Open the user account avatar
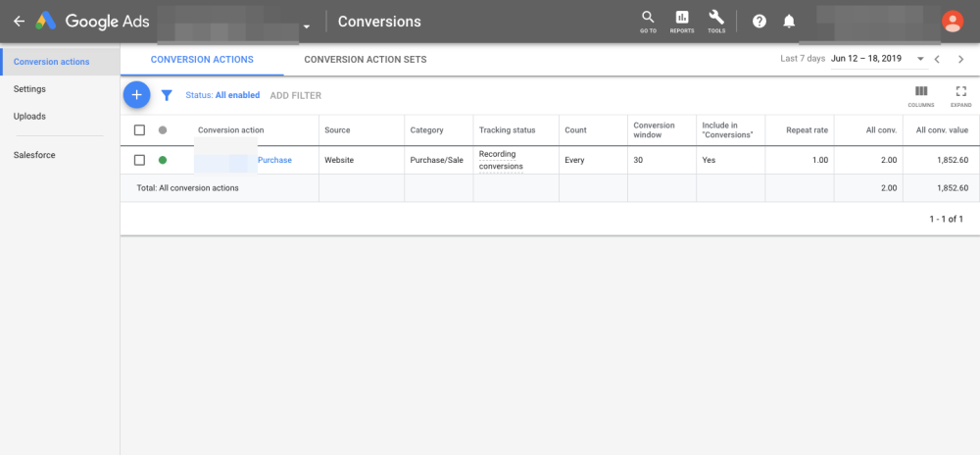This screenshot has height=455, width=980. [x=952, y=22]
